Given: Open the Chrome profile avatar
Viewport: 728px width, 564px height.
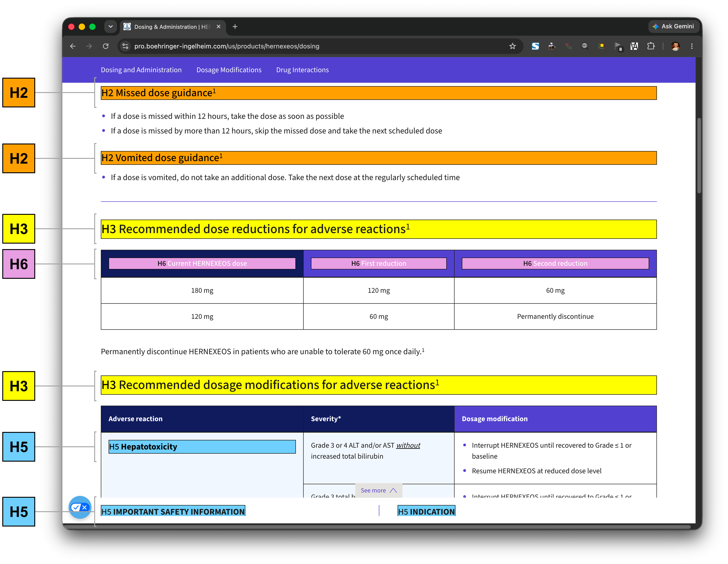Looking at the screenshot, I should (675, 46).
